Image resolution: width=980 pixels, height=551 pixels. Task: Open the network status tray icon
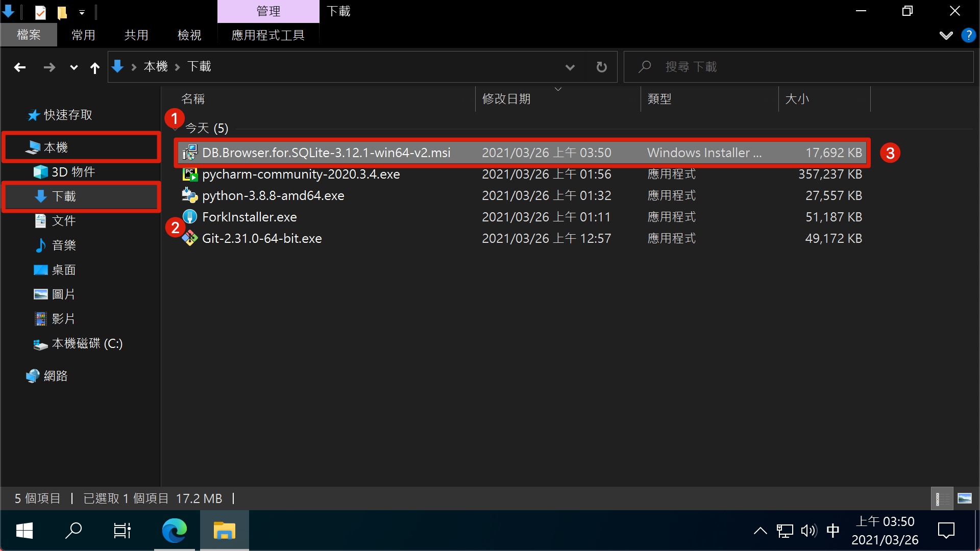[785, 531]
